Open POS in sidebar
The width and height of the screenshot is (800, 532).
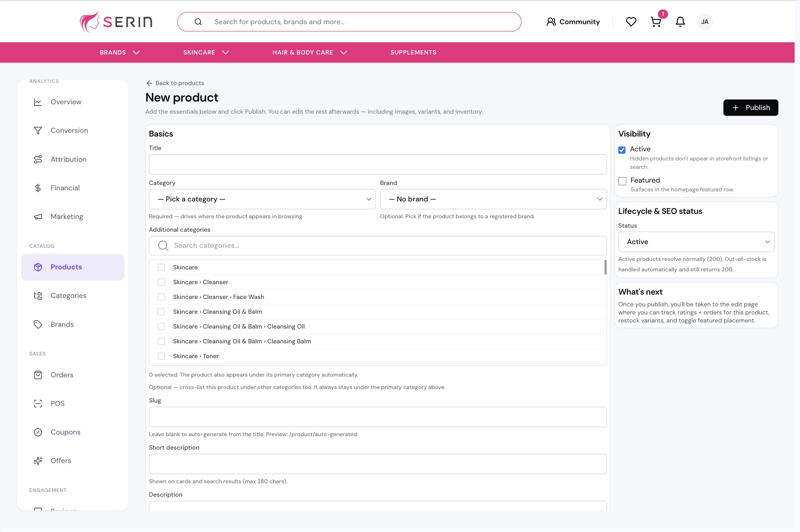[73, 404]
